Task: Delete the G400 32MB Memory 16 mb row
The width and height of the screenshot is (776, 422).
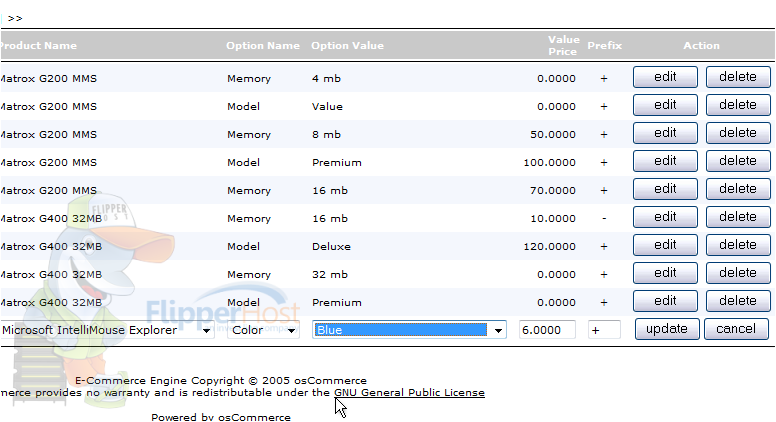Action: coord(738,217)
